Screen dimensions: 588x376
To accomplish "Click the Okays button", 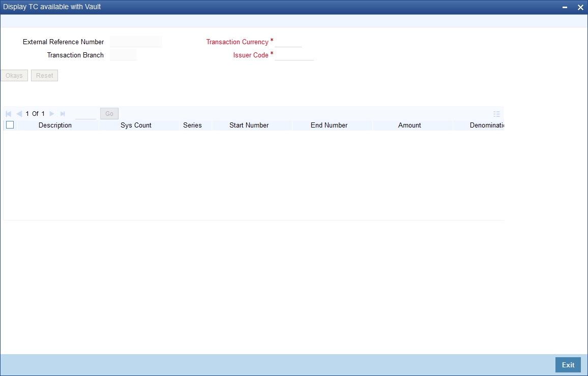I will [14, 76].
